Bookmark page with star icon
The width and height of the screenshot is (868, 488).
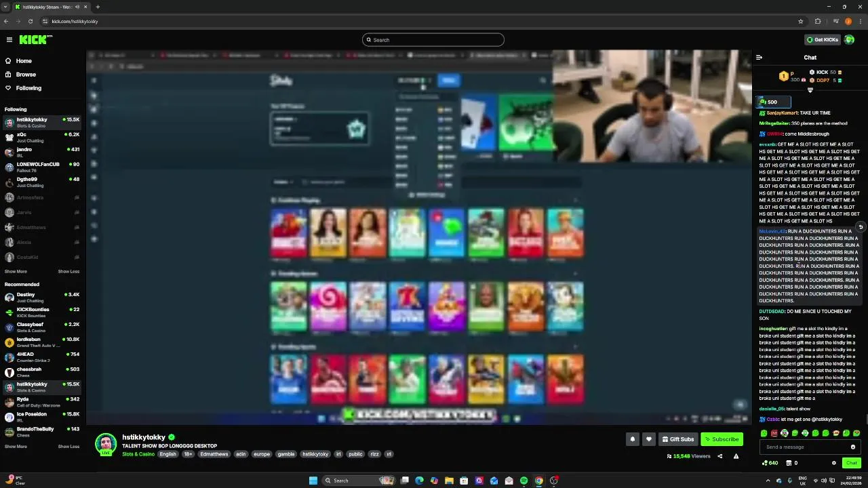tap(800, 21)
